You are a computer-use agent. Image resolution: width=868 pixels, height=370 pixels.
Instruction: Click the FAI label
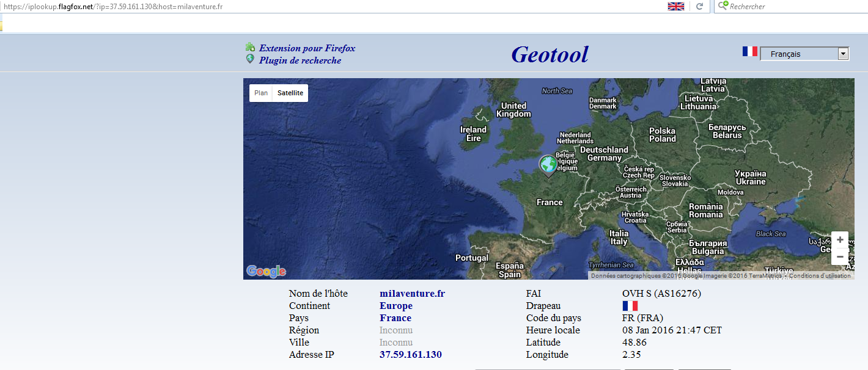(x=534, y=294)
